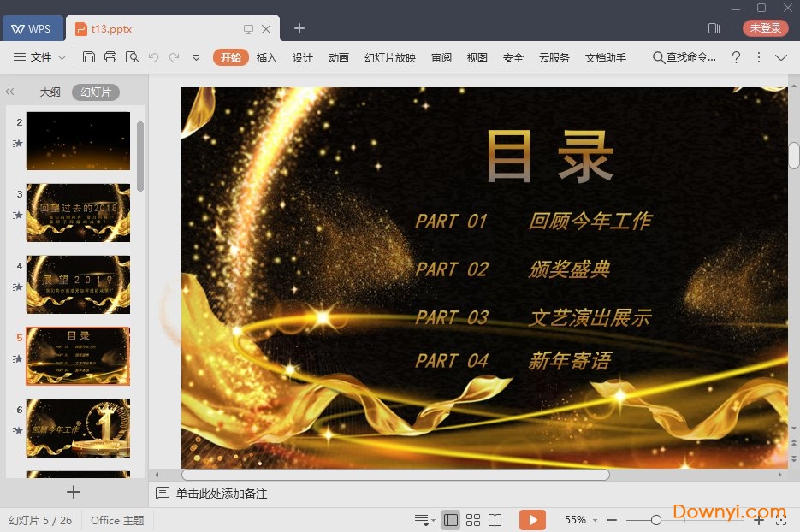
Task: Click the zoom slider handle
Action: click(655, 520)
